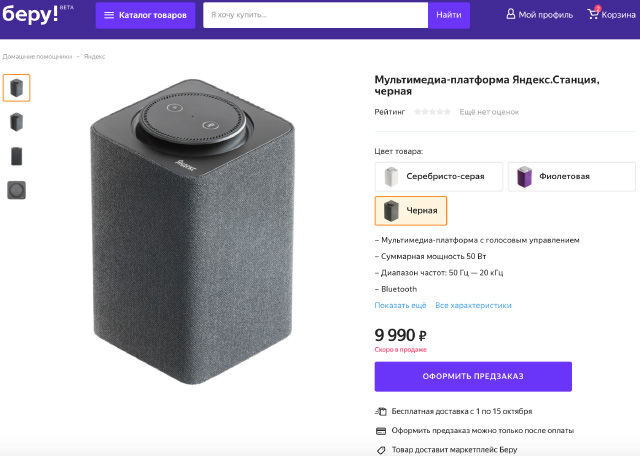
Task: Go to Домашние помощники breadcrumb
Action: 36,56
